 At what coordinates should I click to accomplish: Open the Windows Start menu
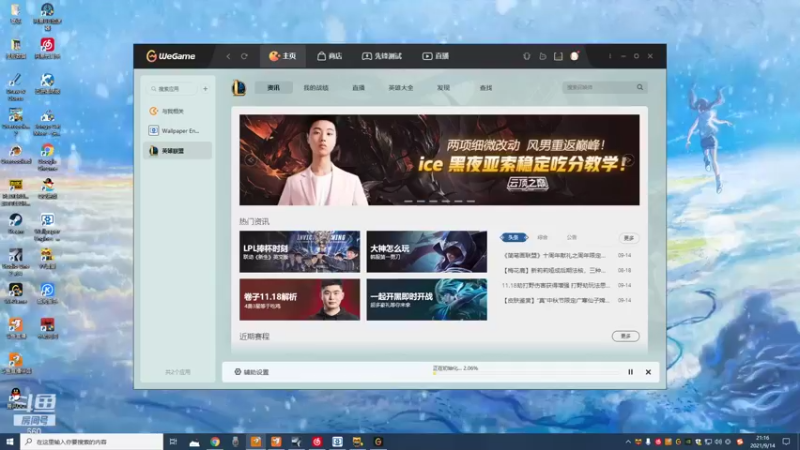[x=10, y=441]
